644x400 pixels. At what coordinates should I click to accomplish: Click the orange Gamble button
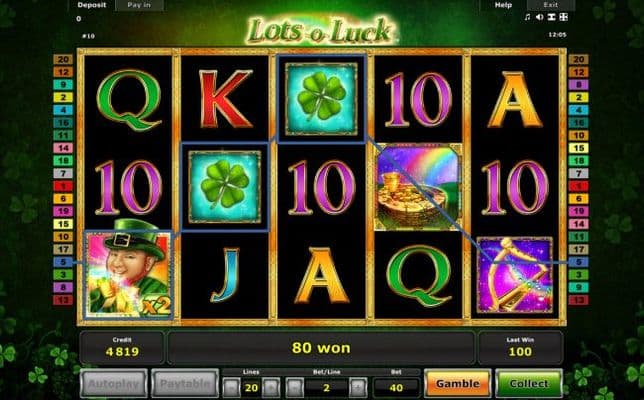(x=458, y=383)
